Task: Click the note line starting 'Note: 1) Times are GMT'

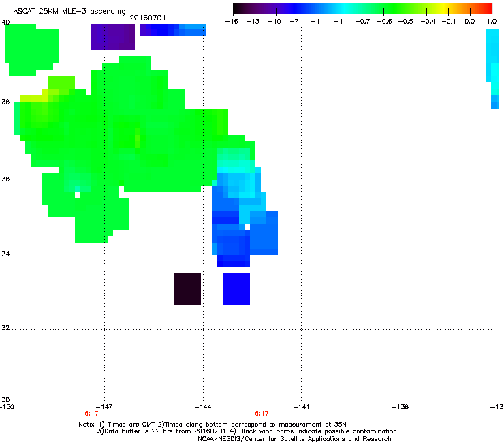Action: (212, 425)
